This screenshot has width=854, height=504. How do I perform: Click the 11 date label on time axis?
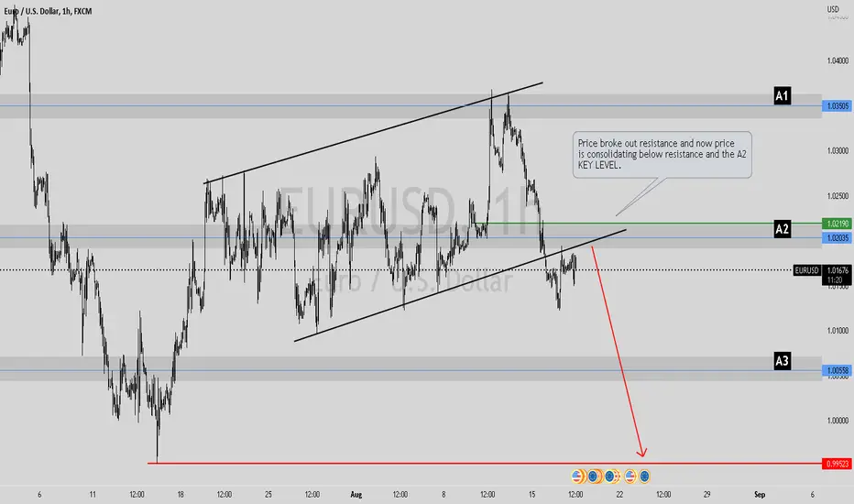93,495
